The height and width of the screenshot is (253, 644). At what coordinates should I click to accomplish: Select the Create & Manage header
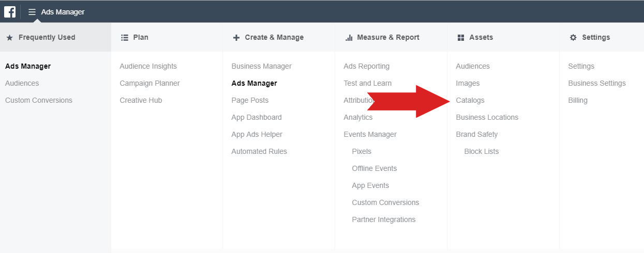point(279,37)
